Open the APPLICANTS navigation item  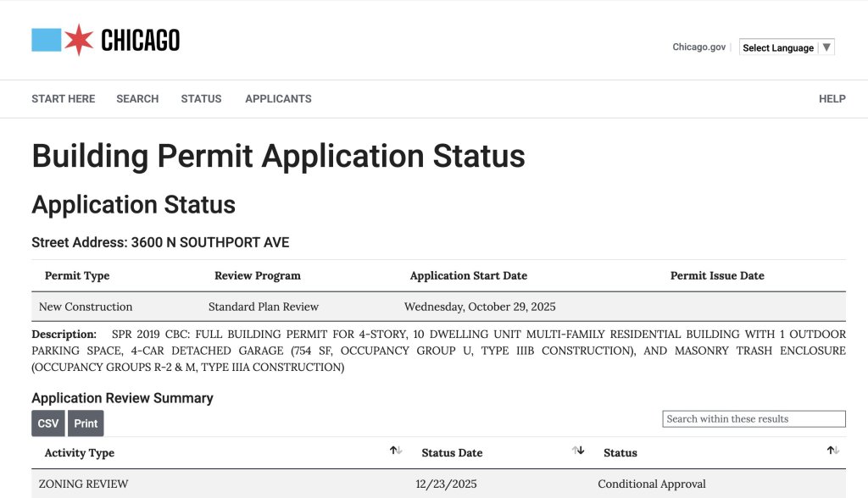[x=278, y=99]
